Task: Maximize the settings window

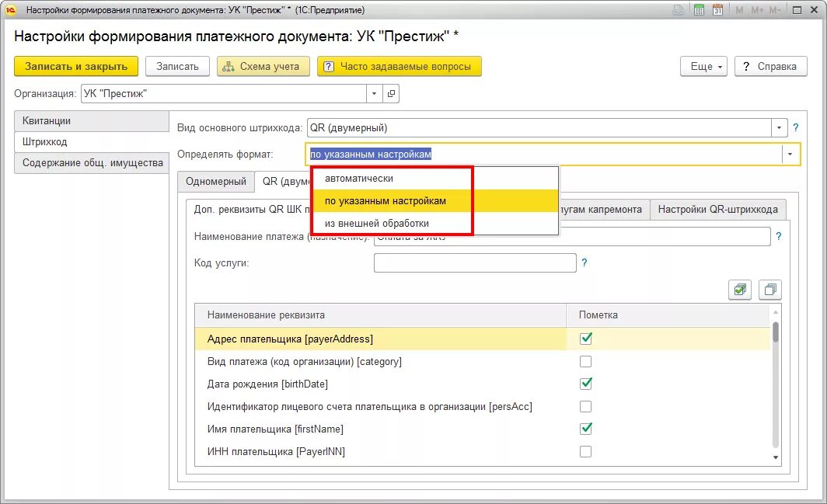Action: (797, 10)
